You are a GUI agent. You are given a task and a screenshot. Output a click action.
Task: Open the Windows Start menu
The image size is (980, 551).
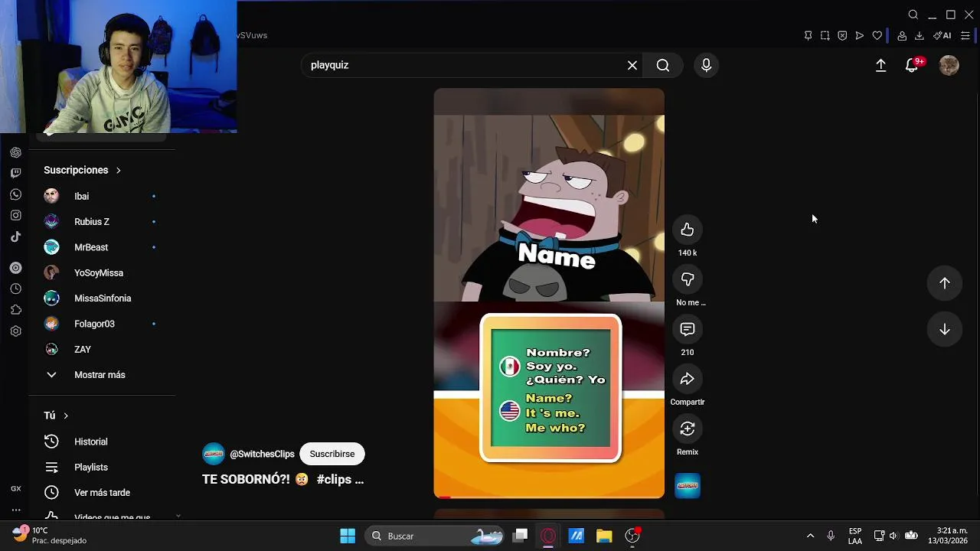click(348, 536)
